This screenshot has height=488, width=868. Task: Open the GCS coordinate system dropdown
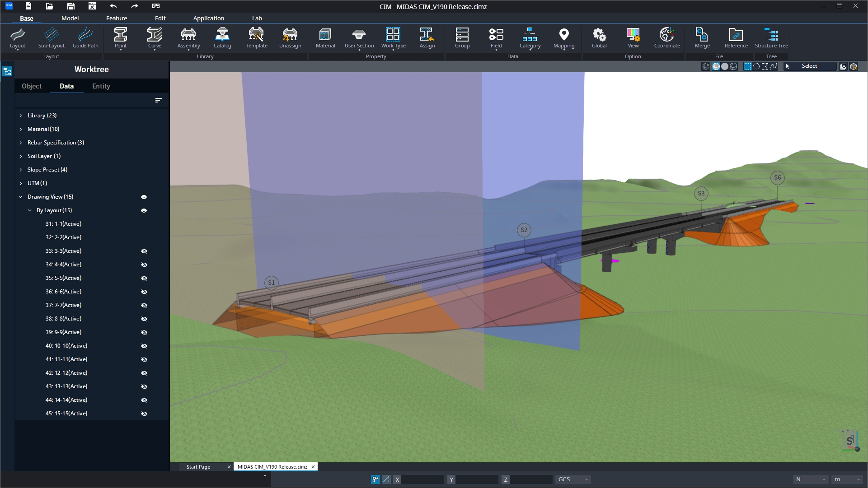click(x=572, y=479)
